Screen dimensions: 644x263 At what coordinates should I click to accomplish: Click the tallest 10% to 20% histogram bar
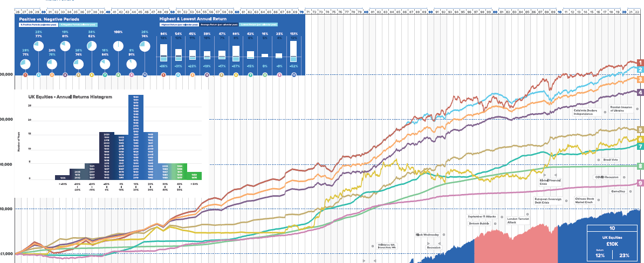[136, 138]
